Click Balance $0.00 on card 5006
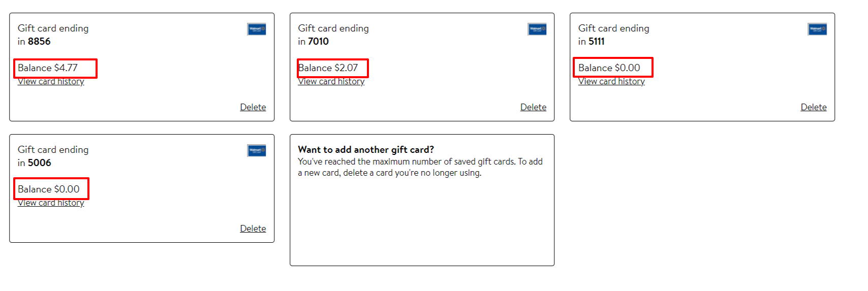Screen dimensions: 868x291 pos(49,189)
